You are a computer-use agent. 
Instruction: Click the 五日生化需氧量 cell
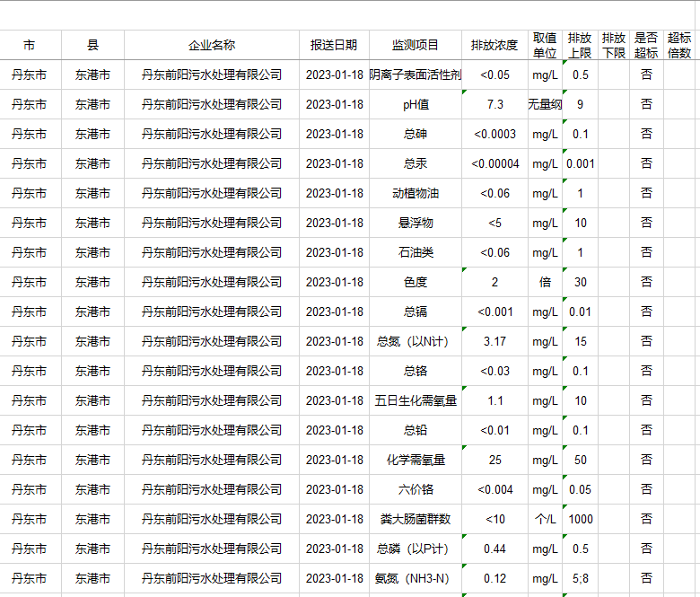(x=416, y=400)
